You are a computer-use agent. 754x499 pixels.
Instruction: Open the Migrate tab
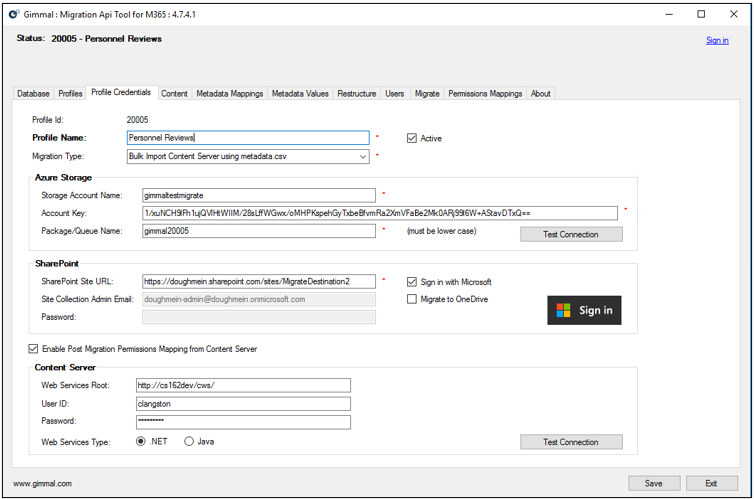click(427, 94)
